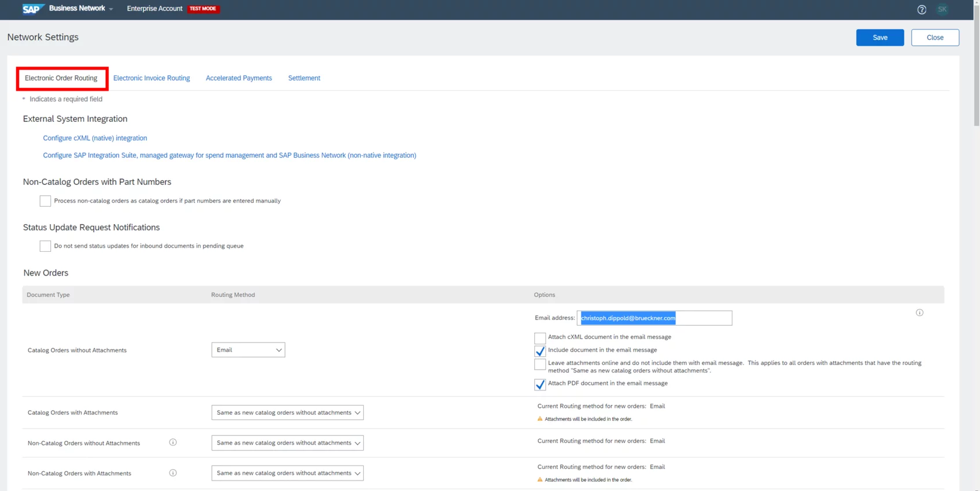Click 'Catalog Orders with Attachments' row label
The image size is (980, 491).
[x=73, y=412]
